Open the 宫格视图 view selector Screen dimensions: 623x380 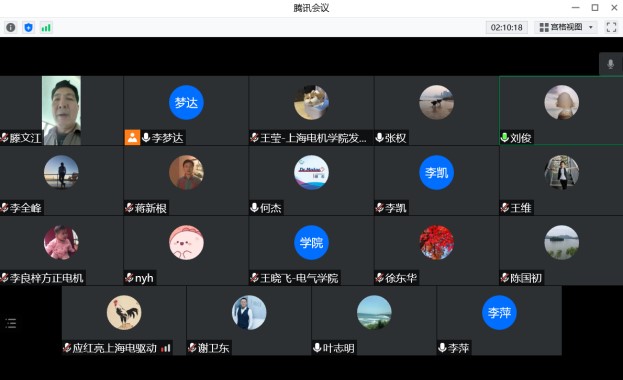565,27
